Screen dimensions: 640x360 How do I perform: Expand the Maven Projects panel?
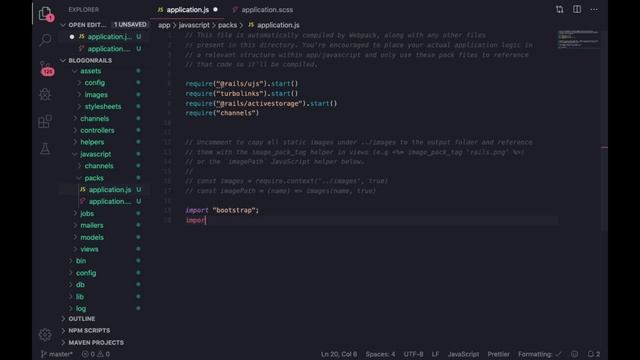pos(96,342)
